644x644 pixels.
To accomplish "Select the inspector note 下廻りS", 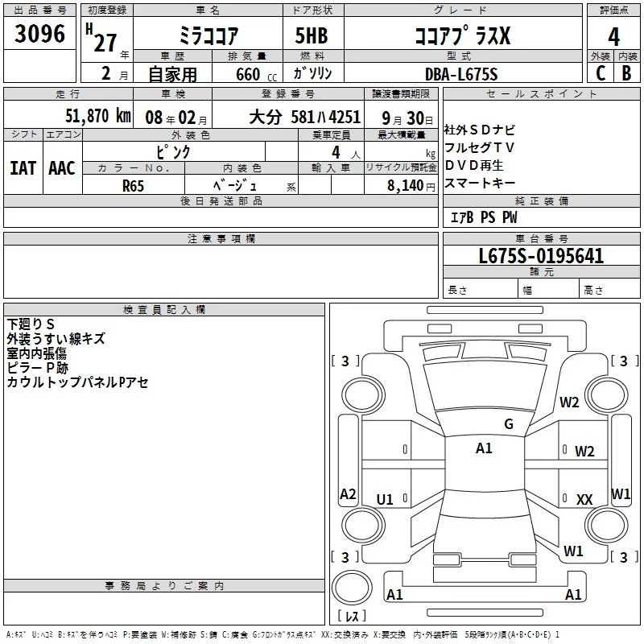I will (x=31, y=324).
